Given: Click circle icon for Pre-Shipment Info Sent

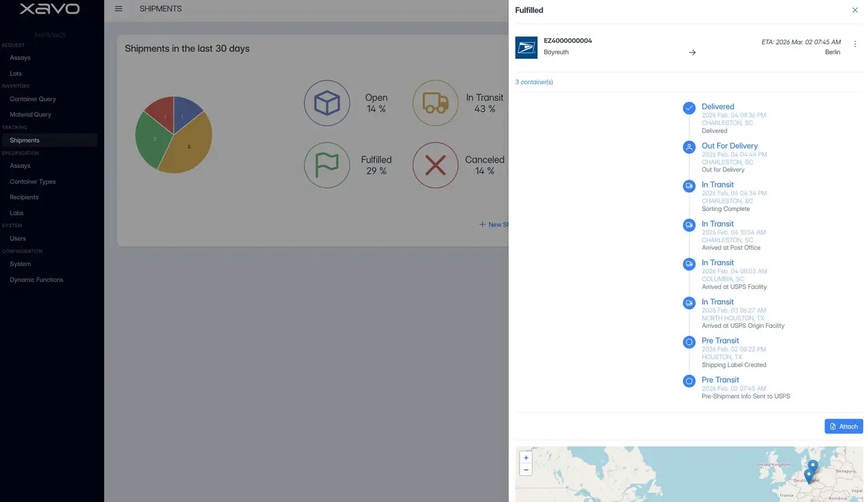Looking at the screenshot, I should click(689, 381).
